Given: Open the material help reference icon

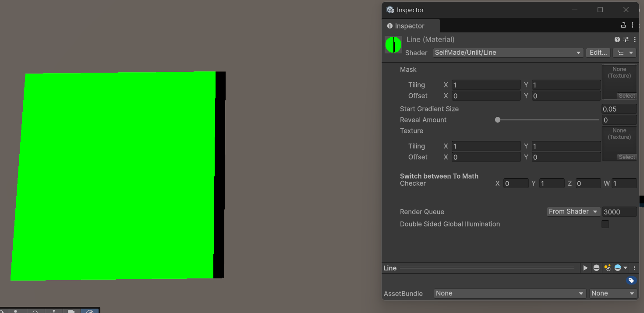Looking at the screenshot, I should [x=617, y=39].
